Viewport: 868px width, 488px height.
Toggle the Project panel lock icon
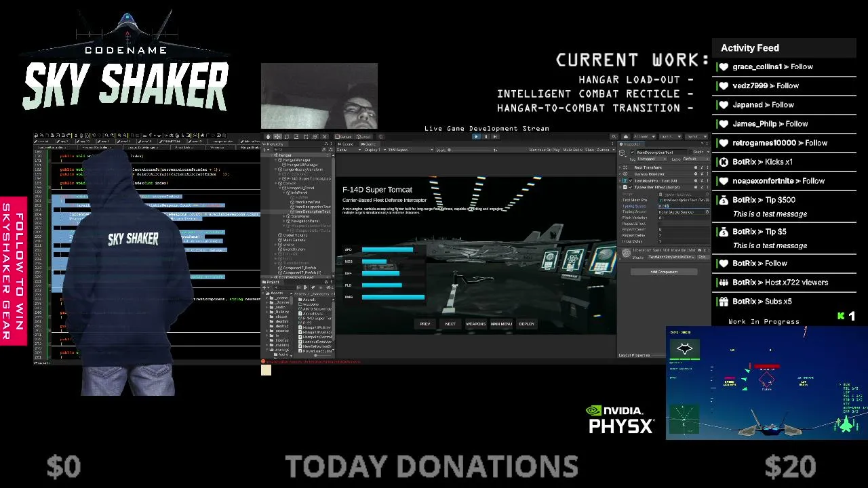click(x=325, y=282)
